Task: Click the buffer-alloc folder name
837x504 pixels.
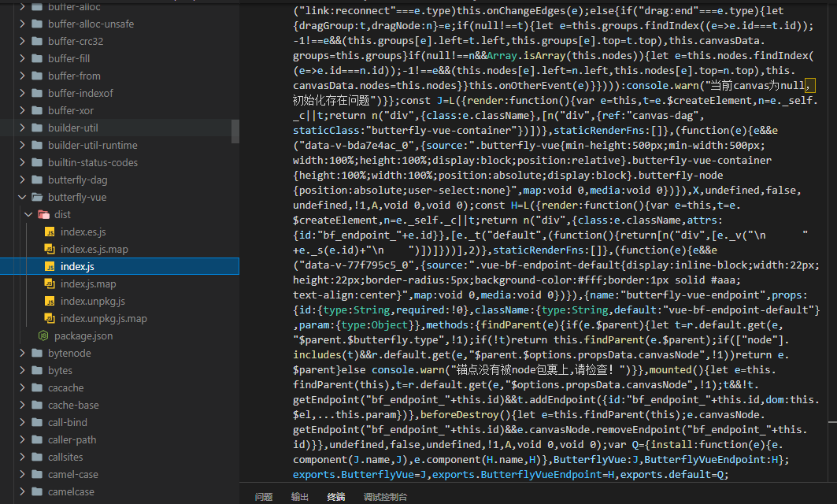Action: click(74, 7)
